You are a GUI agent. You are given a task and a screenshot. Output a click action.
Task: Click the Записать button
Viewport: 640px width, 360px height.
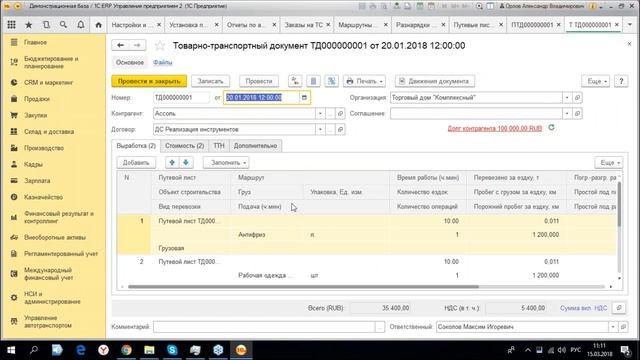point(210,81)
